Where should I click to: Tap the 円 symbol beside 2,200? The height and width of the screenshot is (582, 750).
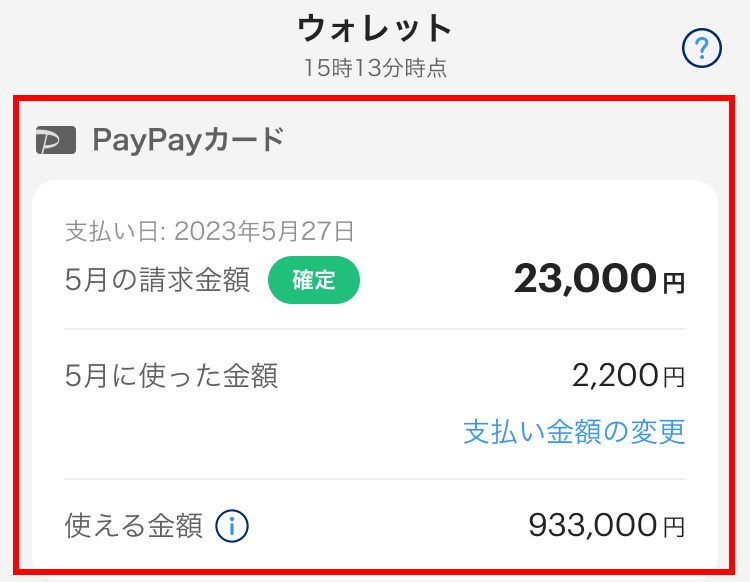pos(674,377)
